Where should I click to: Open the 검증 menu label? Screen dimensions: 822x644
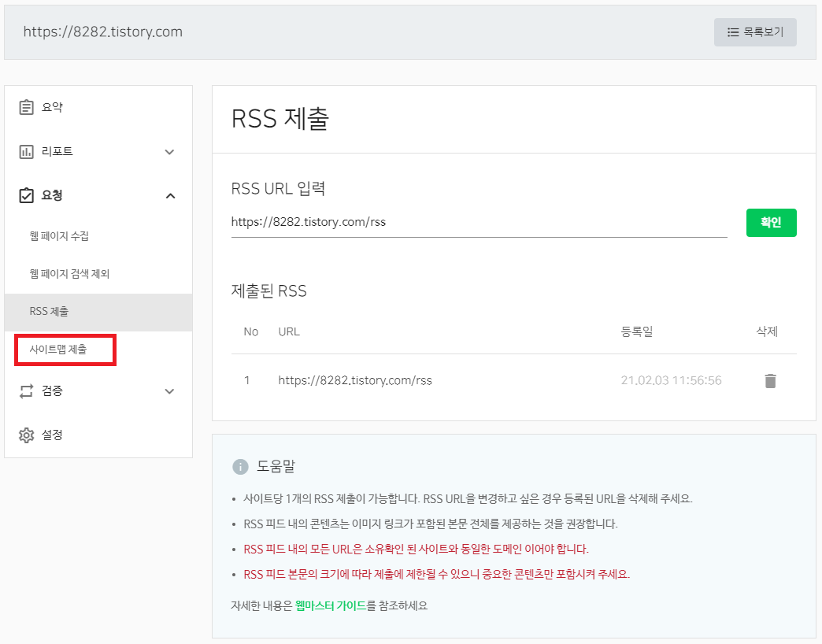tap(52, 391)
